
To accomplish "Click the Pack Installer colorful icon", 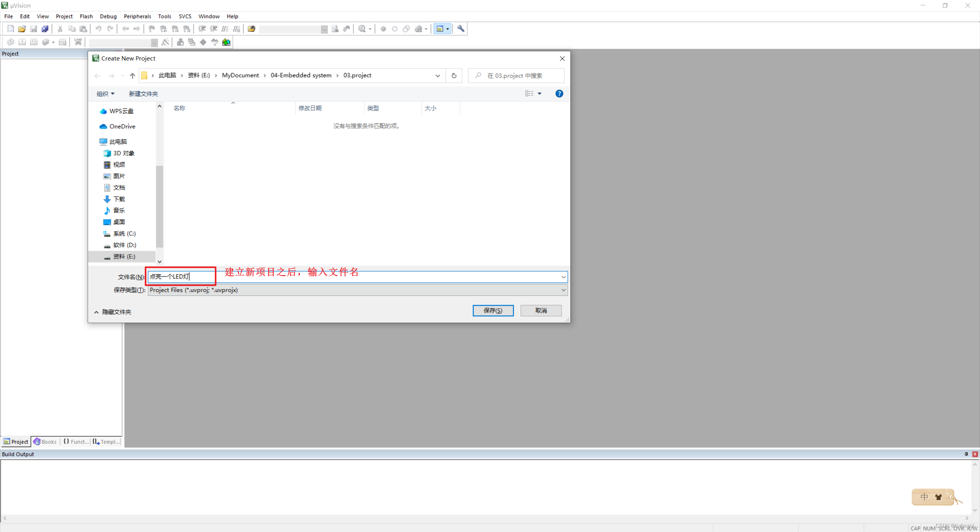I will tap(226, 42).
